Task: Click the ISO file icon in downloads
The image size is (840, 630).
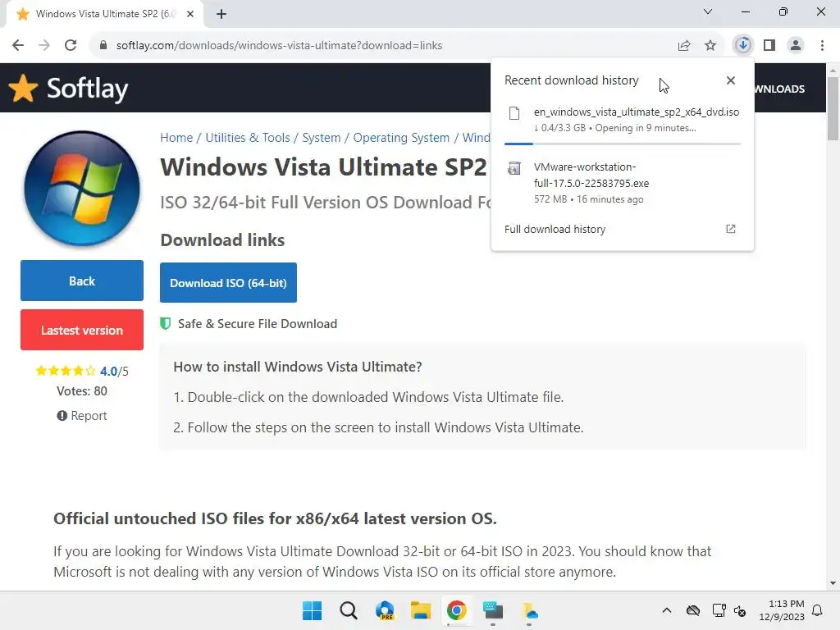Action: point(514,113)
